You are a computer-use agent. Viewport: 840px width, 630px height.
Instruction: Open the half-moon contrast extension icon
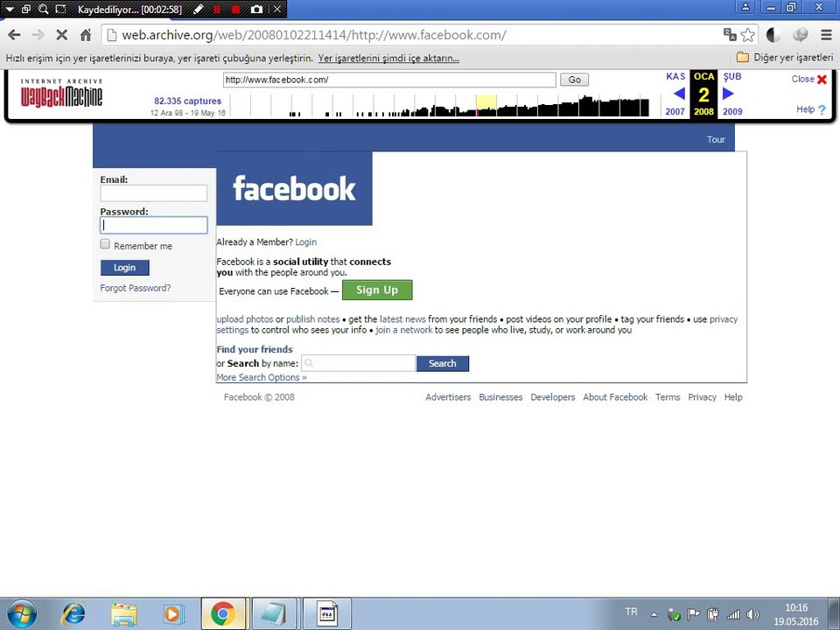click(773, 35)
